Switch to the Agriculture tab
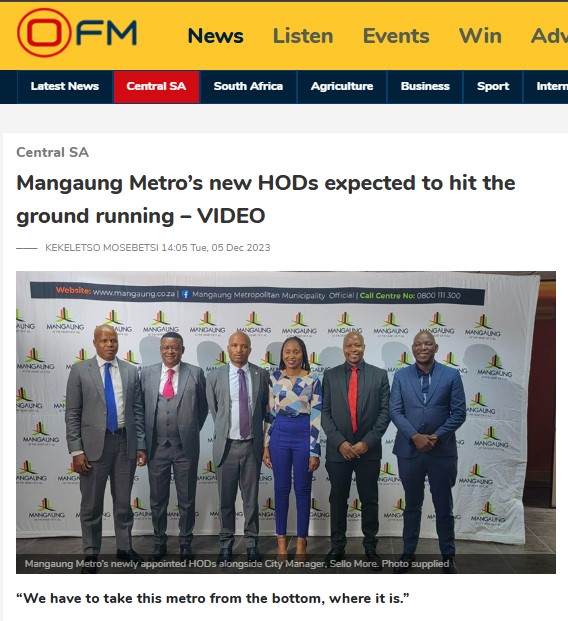The width and height of the screenshot is (568, 621). tap(342, 87)
